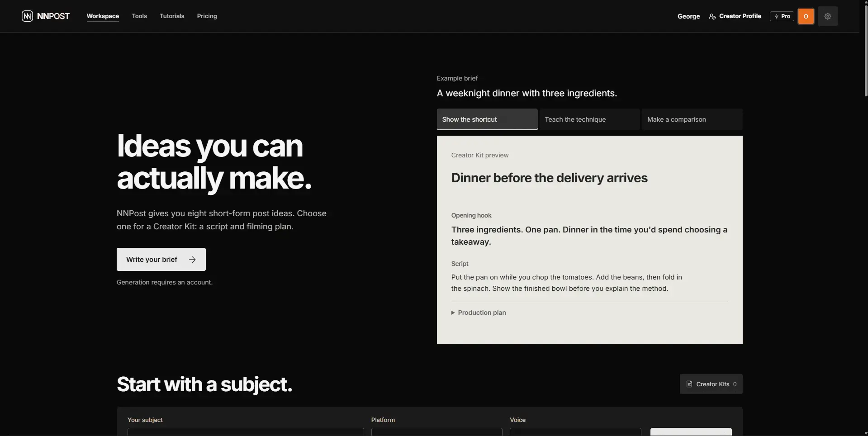Open the Workspace nav item
The image size is (868, 436).
click(x=103, y=16)
